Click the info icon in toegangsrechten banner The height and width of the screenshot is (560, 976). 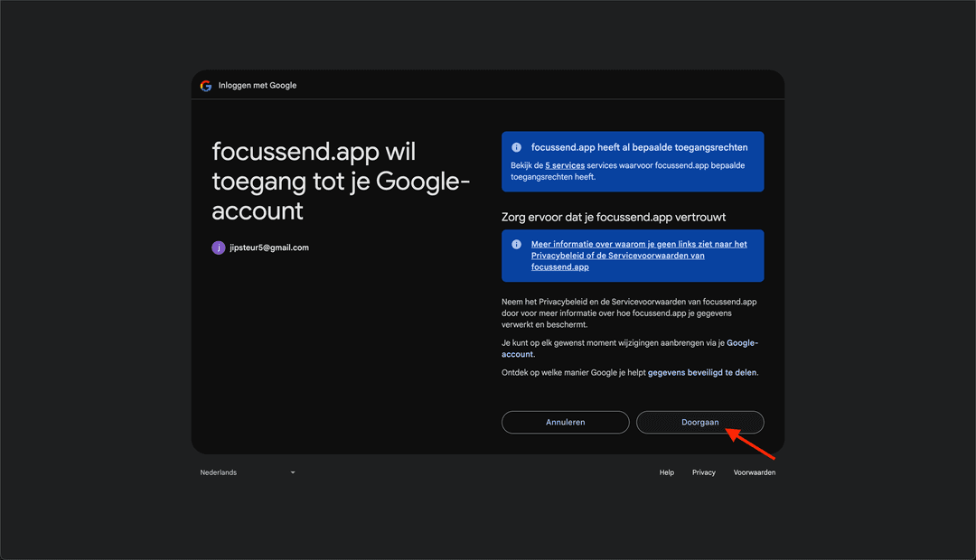[516, 147]
